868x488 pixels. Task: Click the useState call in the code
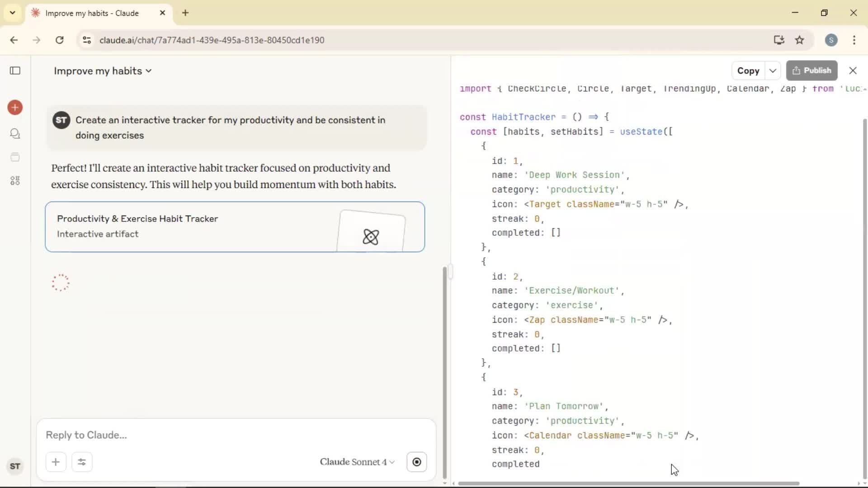pyautogui.click(x=641, y=131)
